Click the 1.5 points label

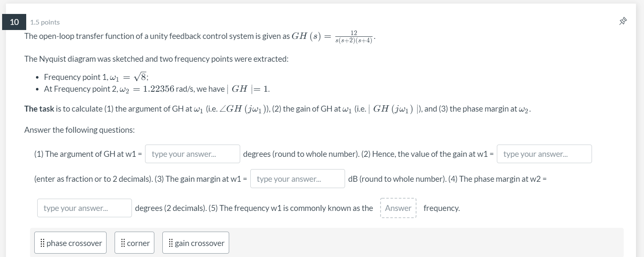coord(45,22)
